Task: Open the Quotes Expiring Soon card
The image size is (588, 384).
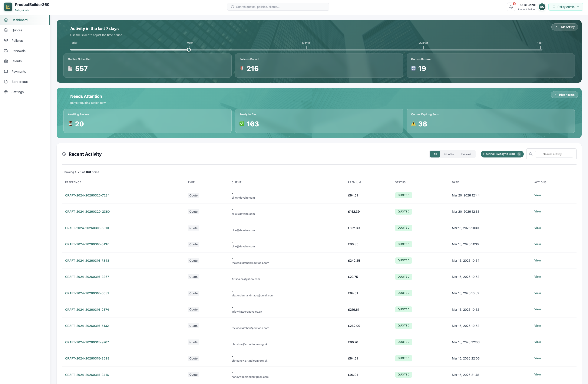Action: click(x=490, y=121)
